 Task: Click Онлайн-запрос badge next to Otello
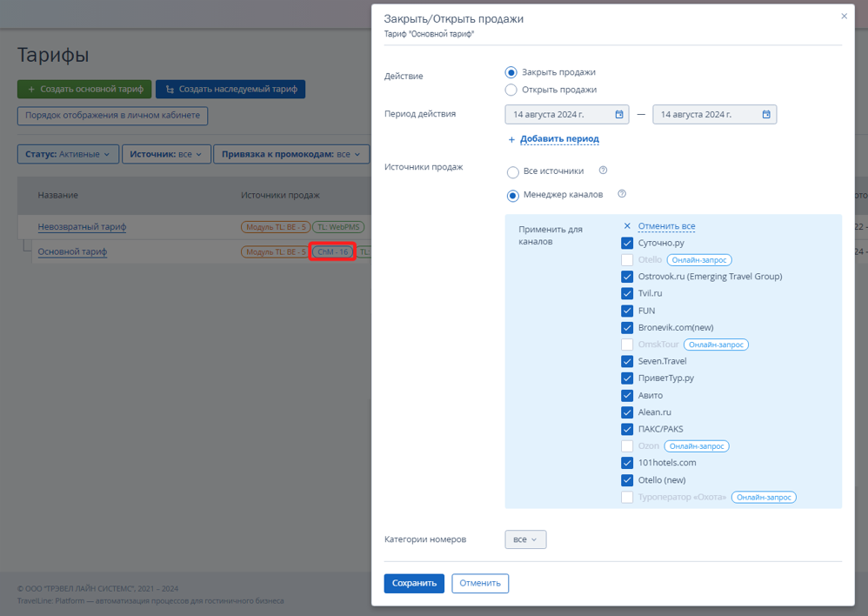click(x=699, y=260)
